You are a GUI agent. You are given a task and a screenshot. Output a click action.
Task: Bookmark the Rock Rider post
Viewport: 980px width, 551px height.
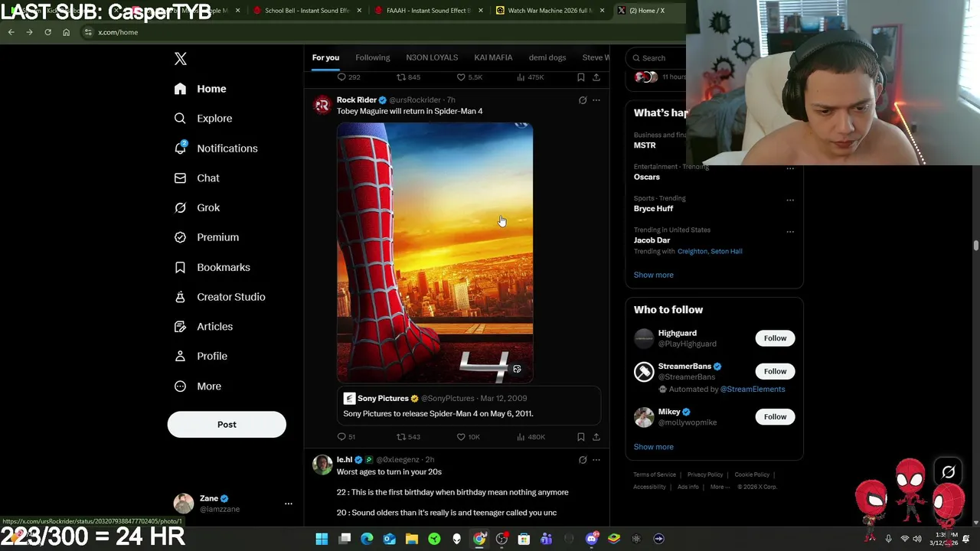coord(581,437)
